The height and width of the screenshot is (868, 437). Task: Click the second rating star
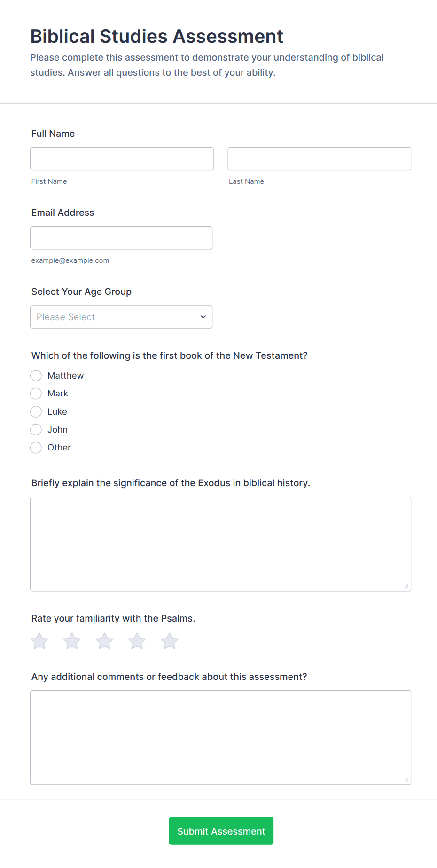[x=72, y=641]
